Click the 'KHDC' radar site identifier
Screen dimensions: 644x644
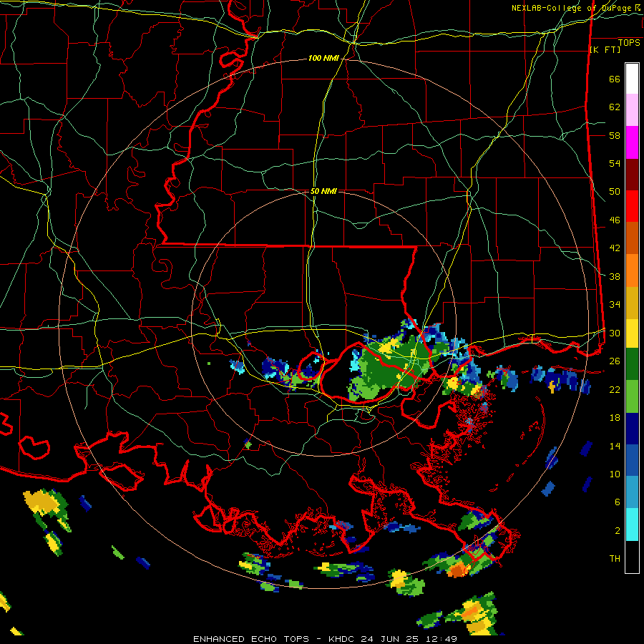[x=342, y=639]
